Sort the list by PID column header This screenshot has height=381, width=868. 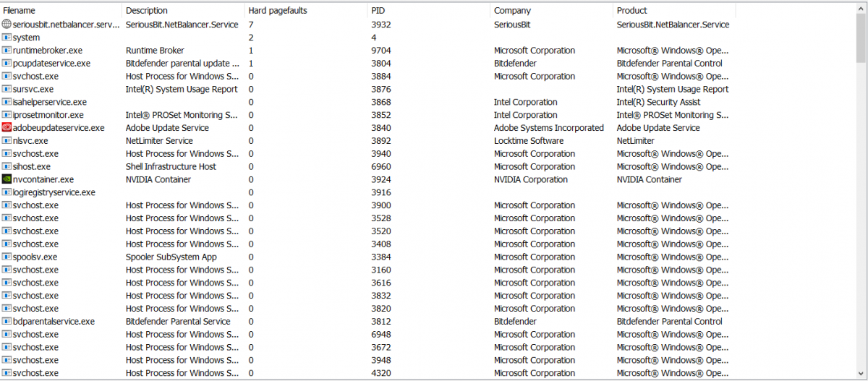pyautogui.click(x=429, y=11)
